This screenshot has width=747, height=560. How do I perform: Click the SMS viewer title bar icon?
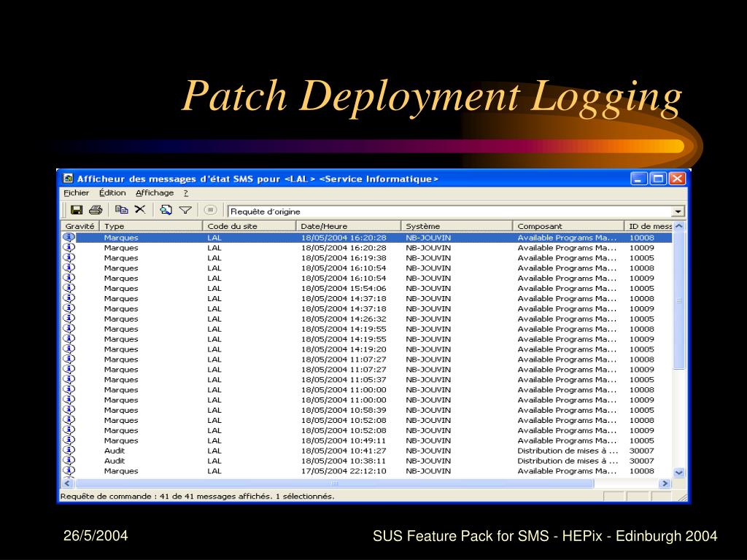(x=68, y=179)
